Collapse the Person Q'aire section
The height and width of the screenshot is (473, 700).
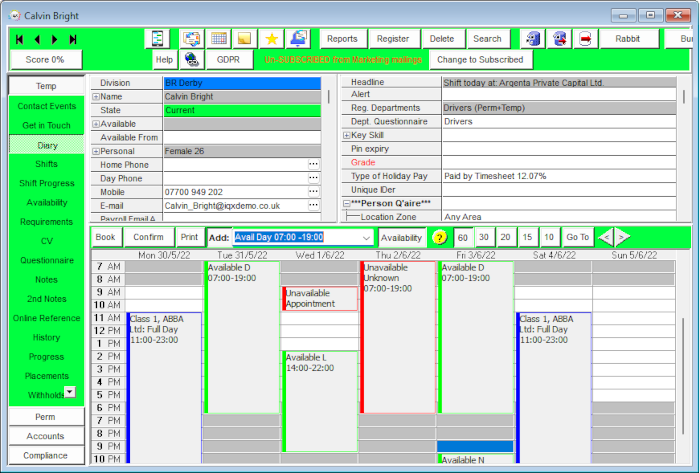point(346,203)
